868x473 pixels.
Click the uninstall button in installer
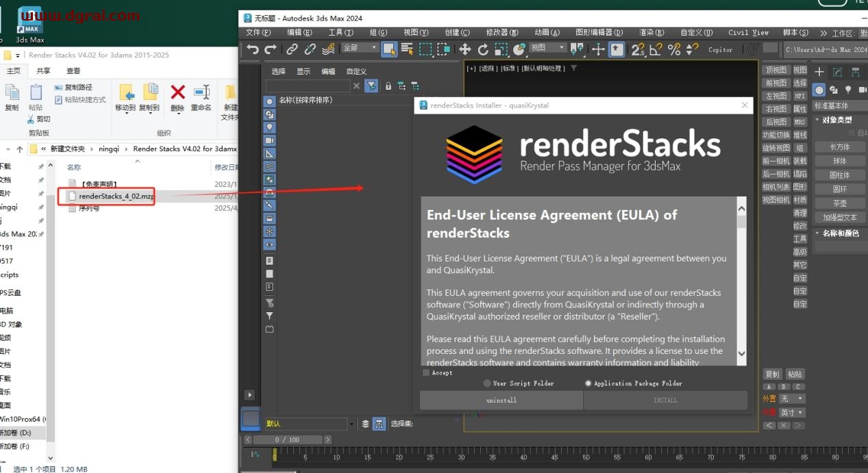coord(501,400)
